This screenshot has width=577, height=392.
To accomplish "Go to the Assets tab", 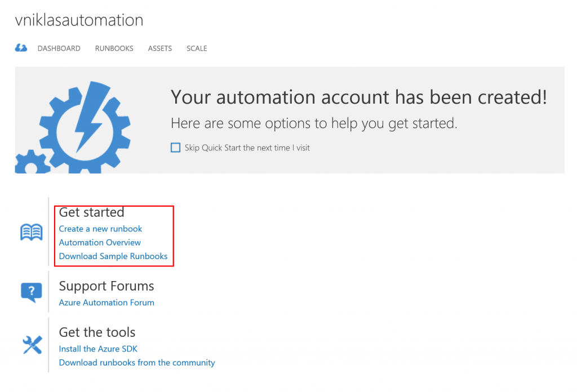I will (x=159, y=48).
